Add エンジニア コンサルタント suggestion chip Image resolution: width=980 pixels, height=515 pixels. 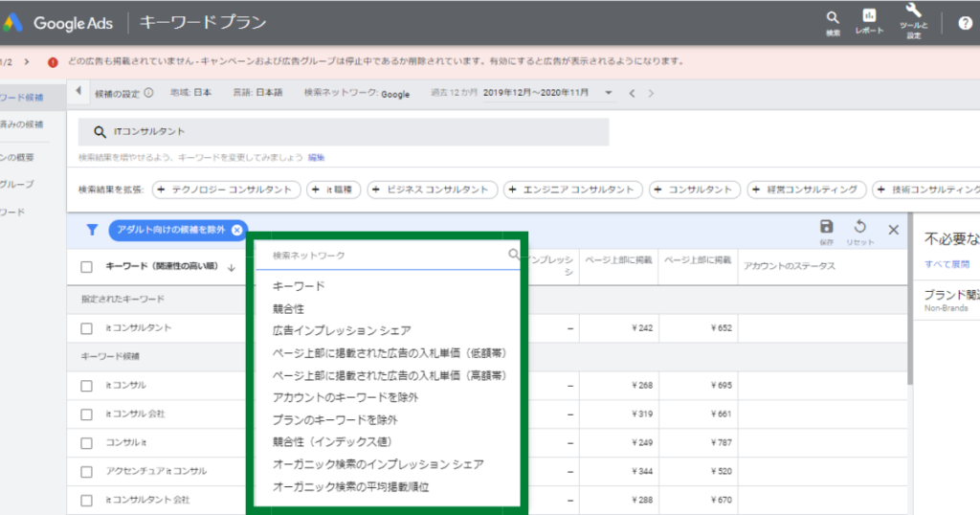573,190
